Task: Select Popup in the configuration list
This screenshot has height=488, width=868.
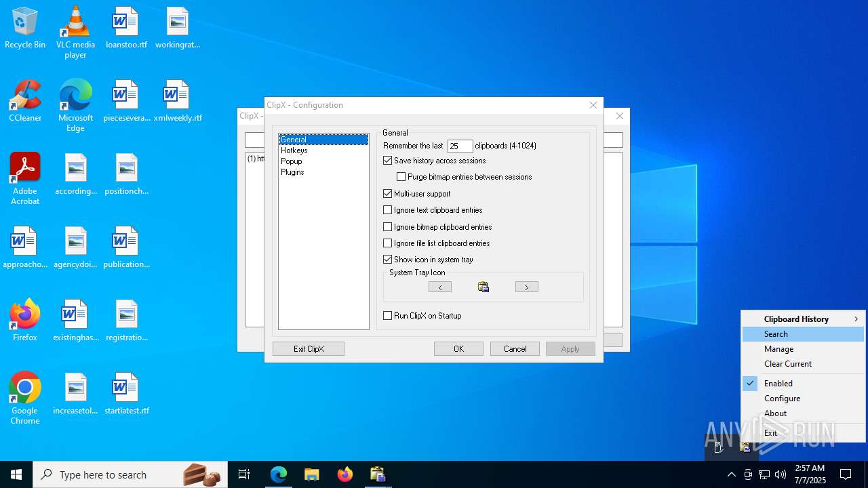Action: click(323, 161)
